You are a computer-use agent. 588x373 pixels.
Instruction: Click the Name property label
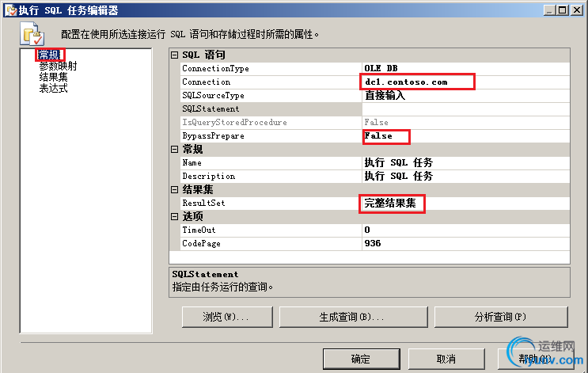192,162
